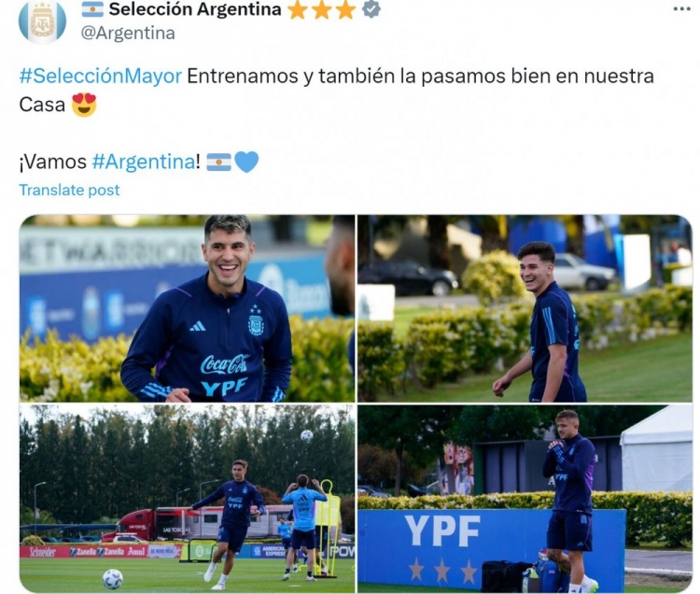Click the Argentina flag beside account name
This screenshot has width=700, height=594.
pyautogui.click(x=92, y=9)
